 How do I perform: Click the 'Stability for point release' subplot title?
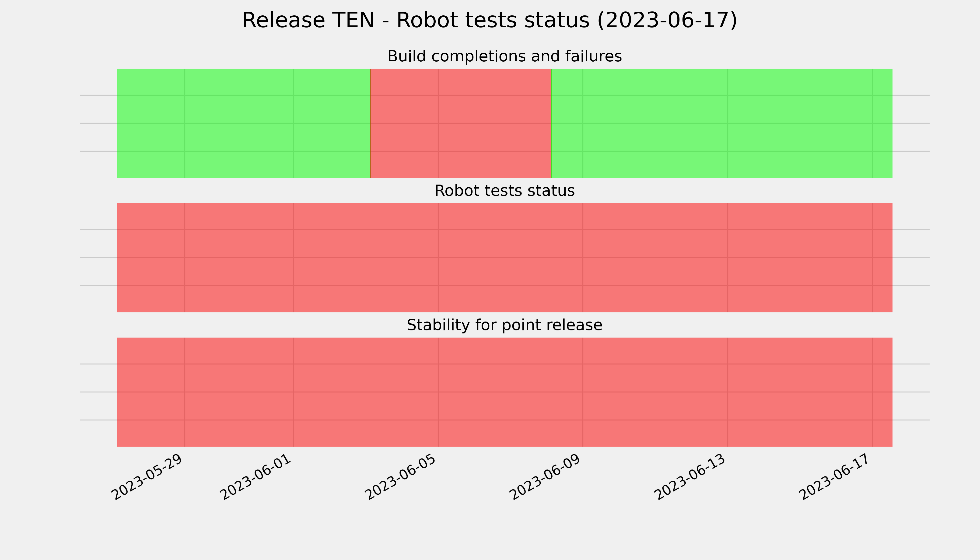pyautogui.click(x=505, y=325)
